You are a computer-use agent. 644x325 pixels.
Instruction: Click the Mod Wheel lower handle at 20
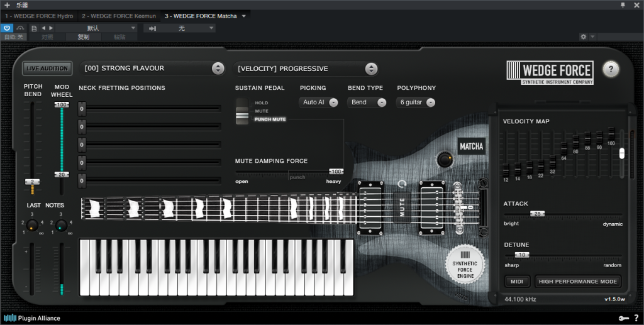(x=62, y=175)
